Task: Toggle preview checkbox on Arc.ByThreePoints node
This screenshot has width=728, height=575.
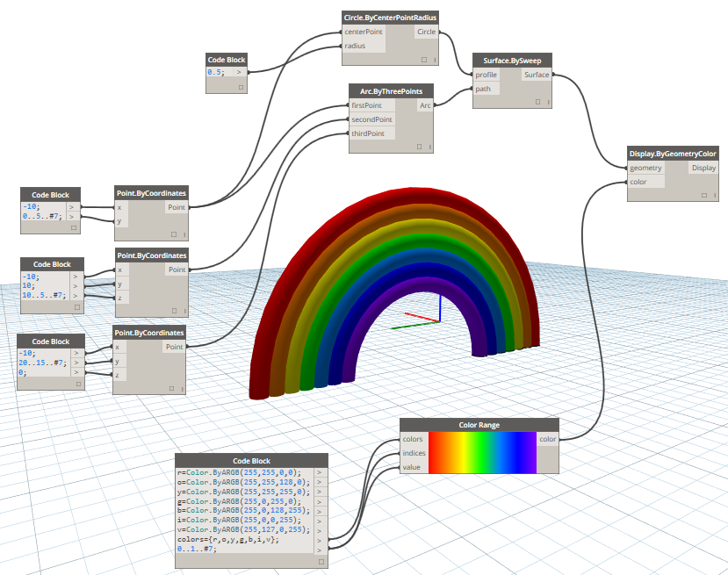Action: pyautogui.click(x=420, y=147)
